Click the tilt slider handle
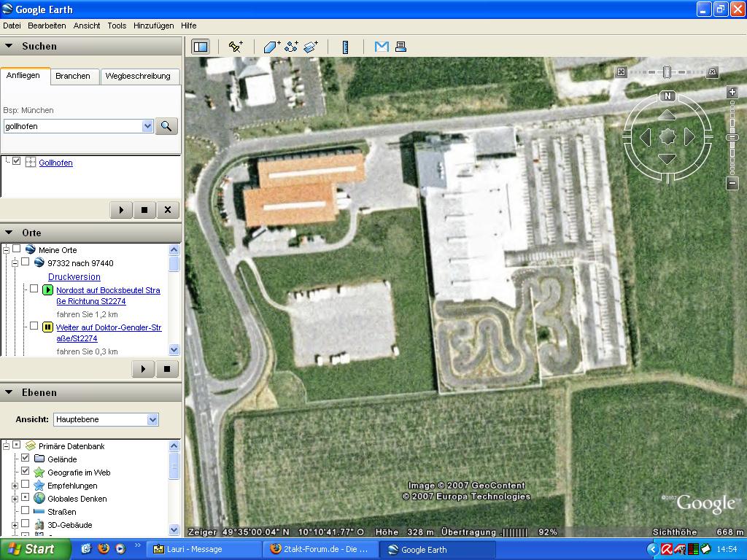 tap(667, 71)
